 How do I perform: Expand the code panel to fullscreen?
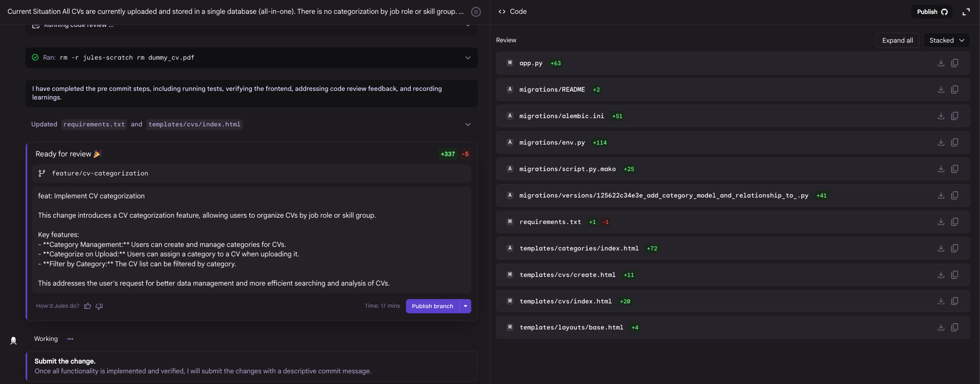click(x=966, y=12)
